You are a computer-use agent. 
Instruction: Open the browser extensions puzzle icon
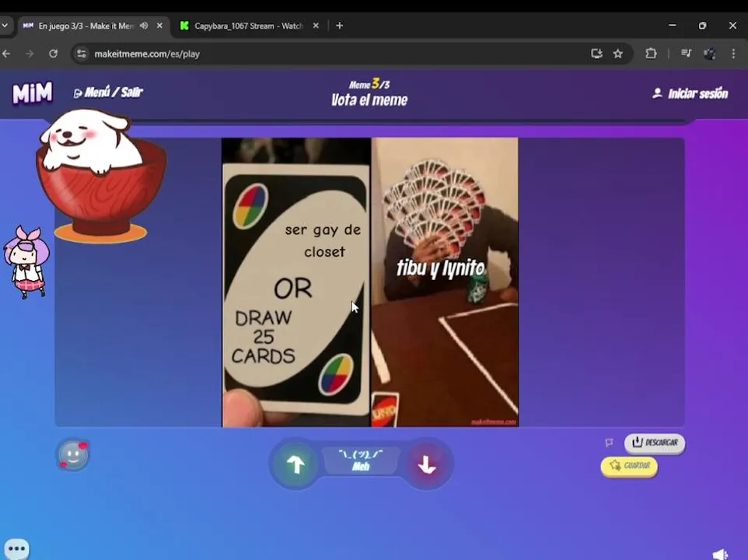click(651, 54)
